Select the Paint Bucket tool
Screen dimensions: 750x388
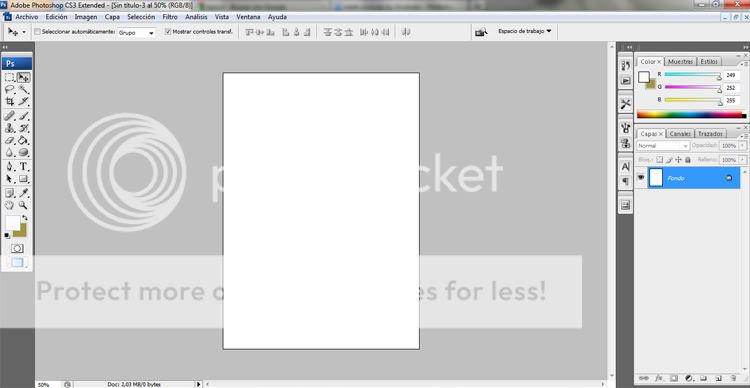(x=23, y=141)
